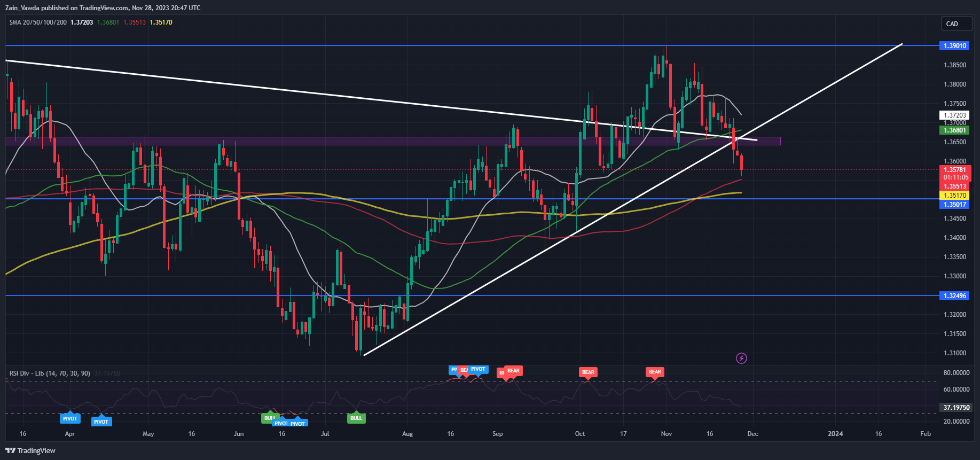Click the Dec date on time axis
The image size is (980, 460).
tap(752, 434)
